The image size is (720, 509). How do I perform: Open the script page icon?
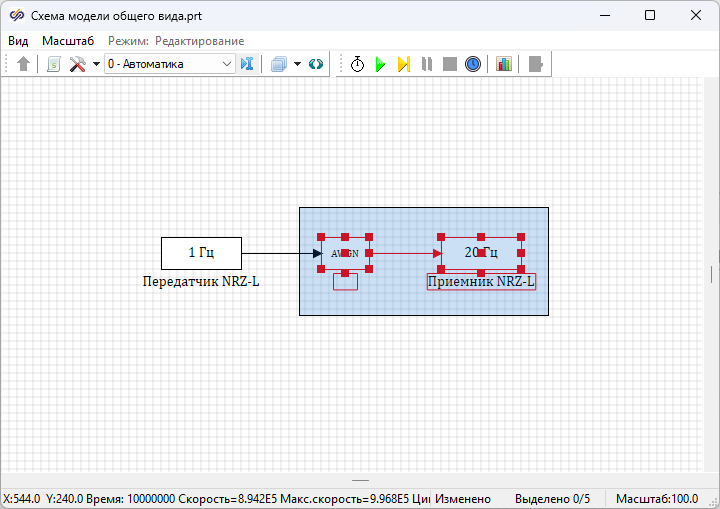click(54, 64)
